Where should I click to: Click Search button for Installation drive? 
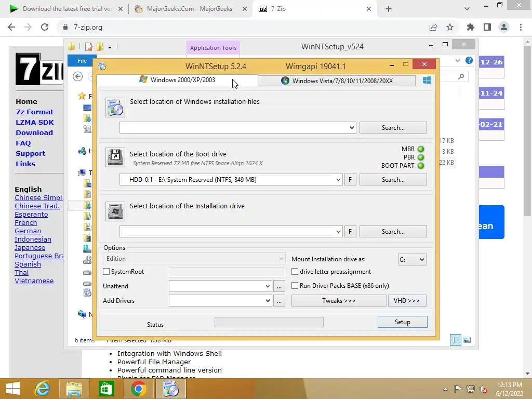pos(393,231)
